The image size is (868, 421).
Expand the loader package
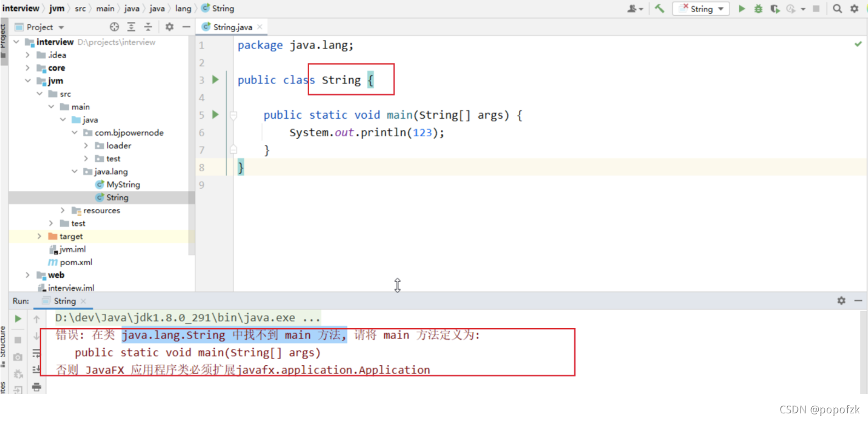86,145
